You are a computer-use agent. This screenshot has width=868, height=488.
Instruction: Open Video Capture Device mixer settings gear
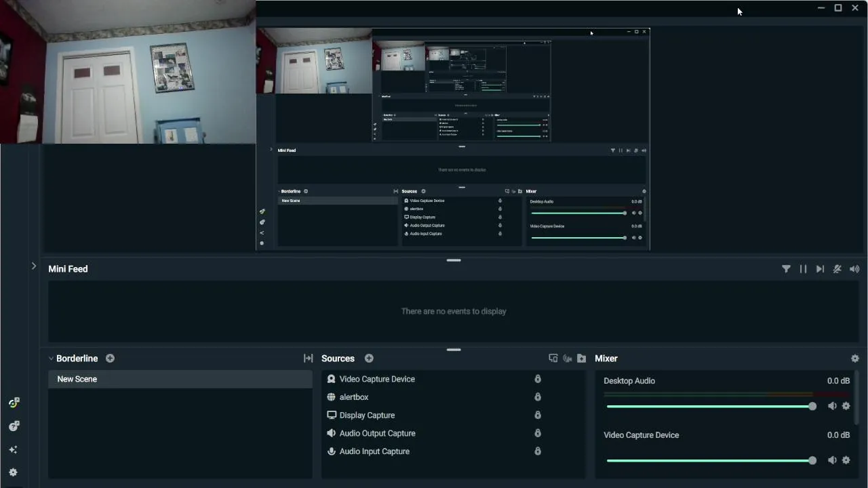[x=846, y=460]
